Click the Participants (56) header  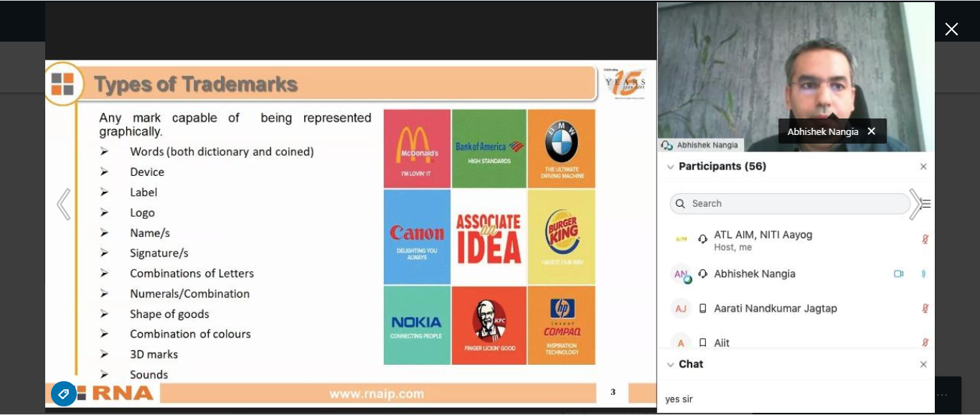pos(722,167)
